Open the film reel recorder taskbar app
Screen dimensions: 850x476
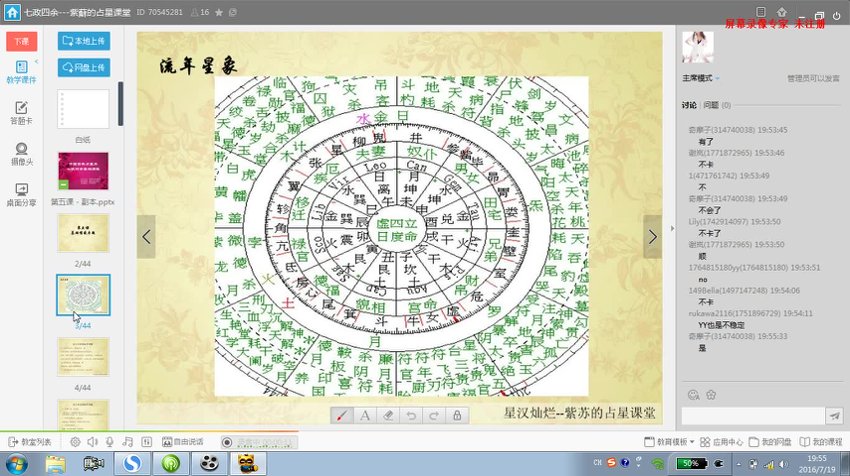click(x=209, y=464)
